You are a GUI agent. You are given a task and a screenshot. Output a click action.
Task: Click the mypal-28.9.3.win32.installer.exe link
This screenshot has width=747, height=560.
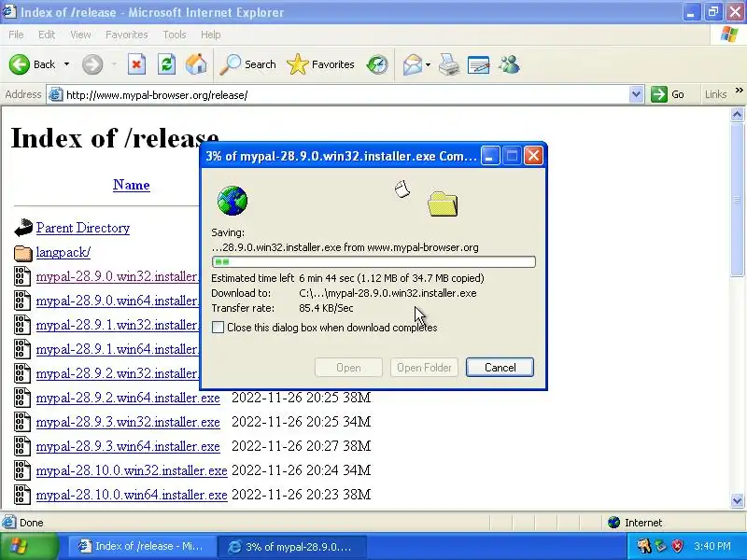coord(128,422)
